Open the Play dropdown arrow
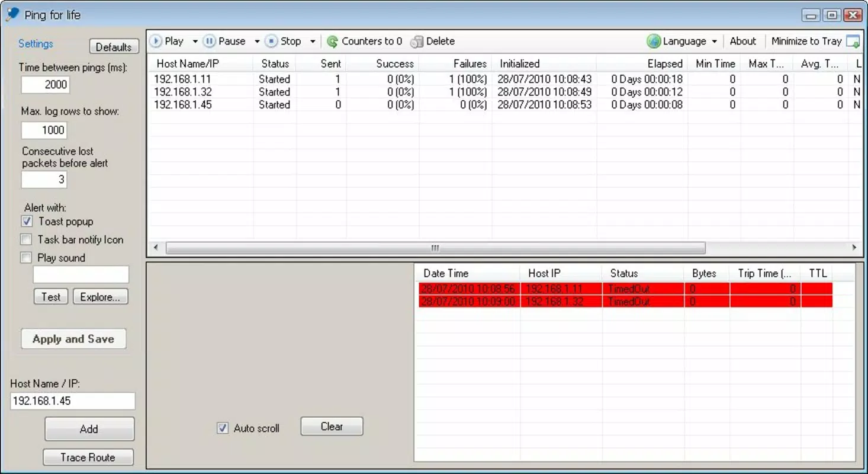The width and height of the screenshot is (868, 474). pos(195,41)
